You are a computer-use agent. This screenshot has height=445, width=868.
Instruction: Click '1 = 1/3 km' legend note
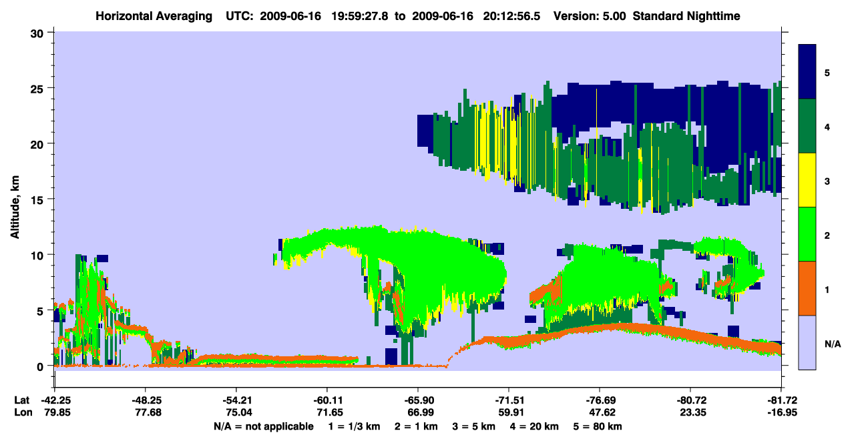tap(354, 426)
